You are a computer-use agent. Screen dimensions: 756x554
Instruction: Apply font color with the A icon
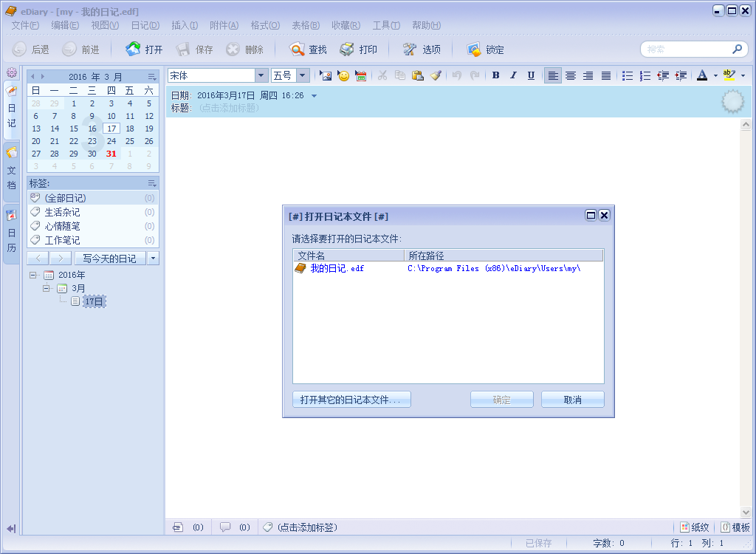click(702, 75)
